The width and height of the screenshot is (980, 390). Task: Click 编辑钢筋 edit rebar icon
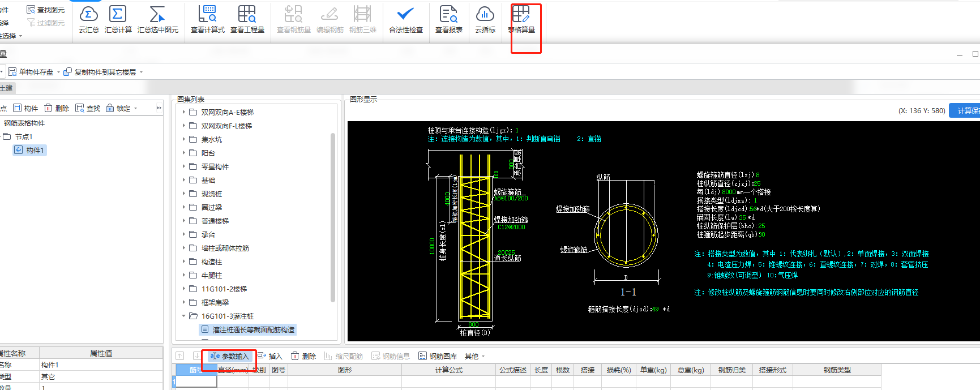point(329,19)
